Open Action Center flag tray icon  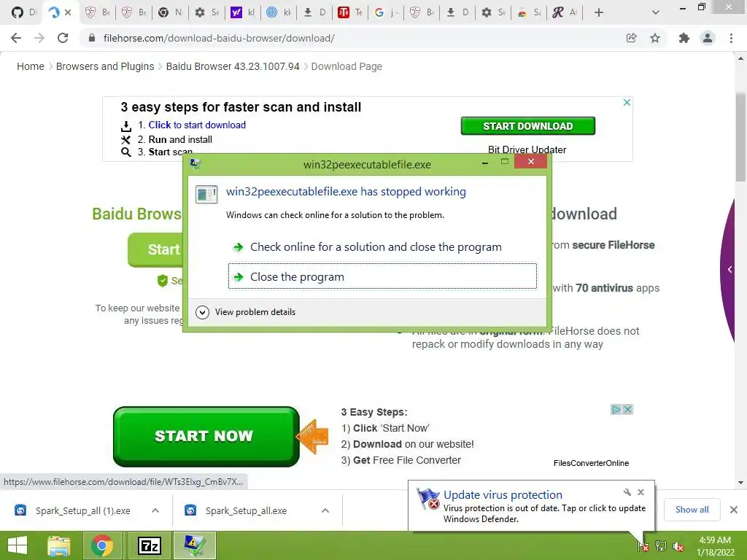(x=643, y=546)
